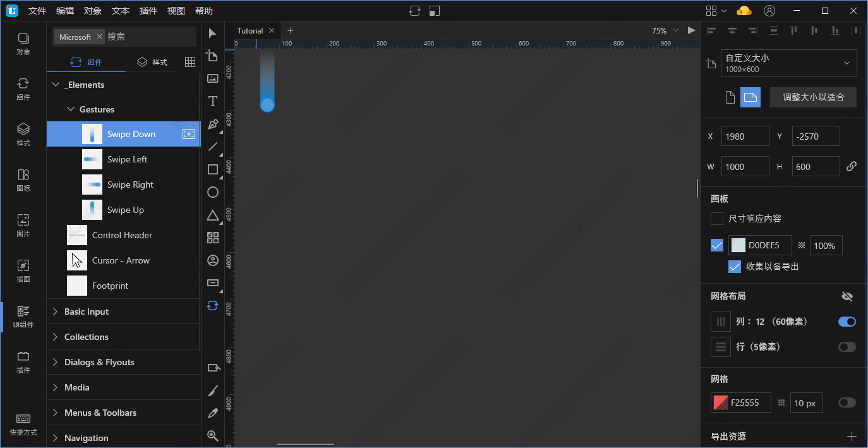Select the Triangle tool
868x448 pixels.
[x=213, y=215]
